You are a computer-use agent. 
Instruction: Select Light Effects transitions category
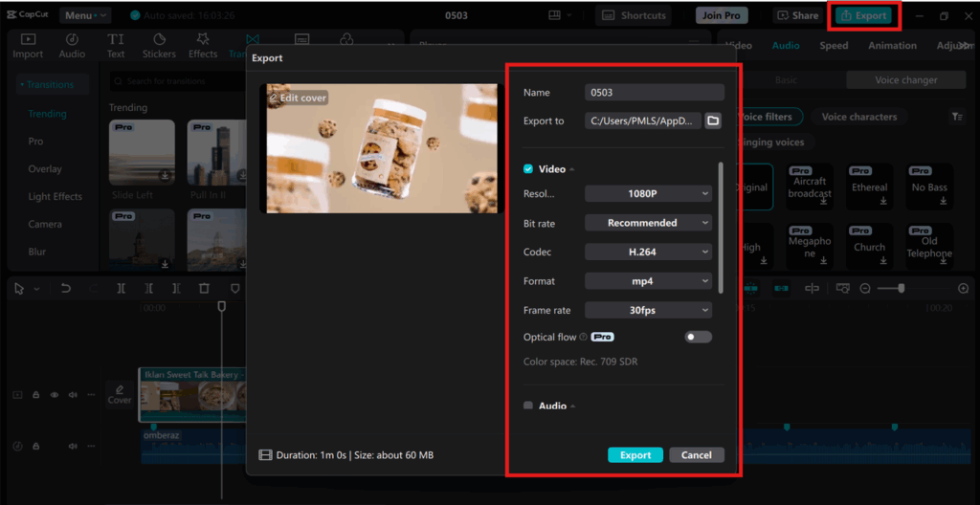pyautogui.click(x=55, y=196)
